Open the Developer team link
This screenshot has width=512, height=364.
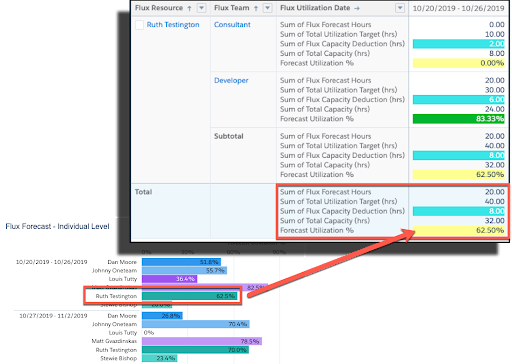click(x=231, y=80)
